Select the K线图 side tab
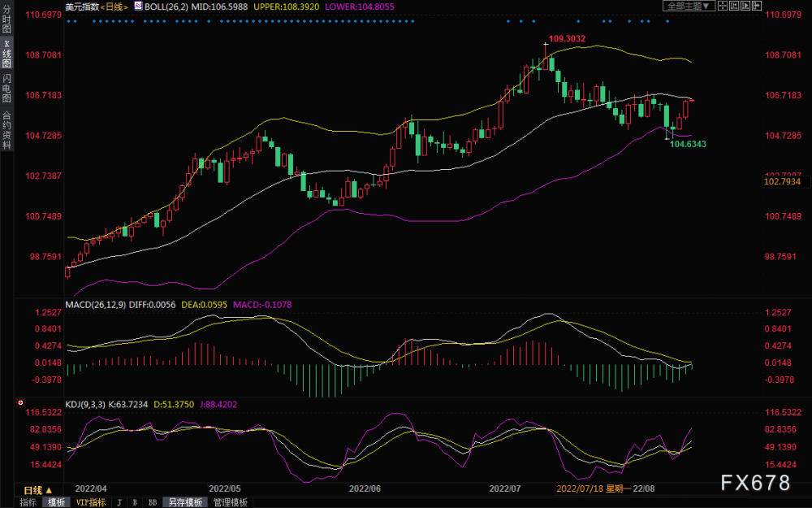812x508 pixels. click(x=6, y=54)
